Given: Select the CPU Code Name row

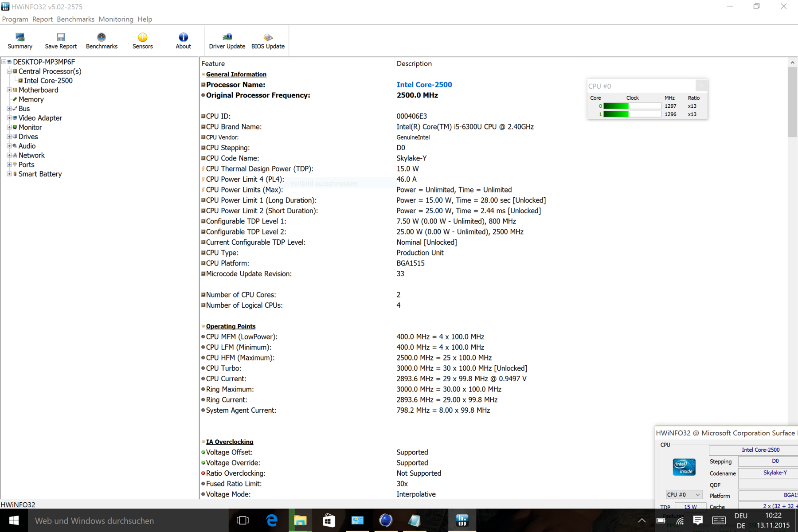Looking at the screenshot, I should click(x=391, y=158).
